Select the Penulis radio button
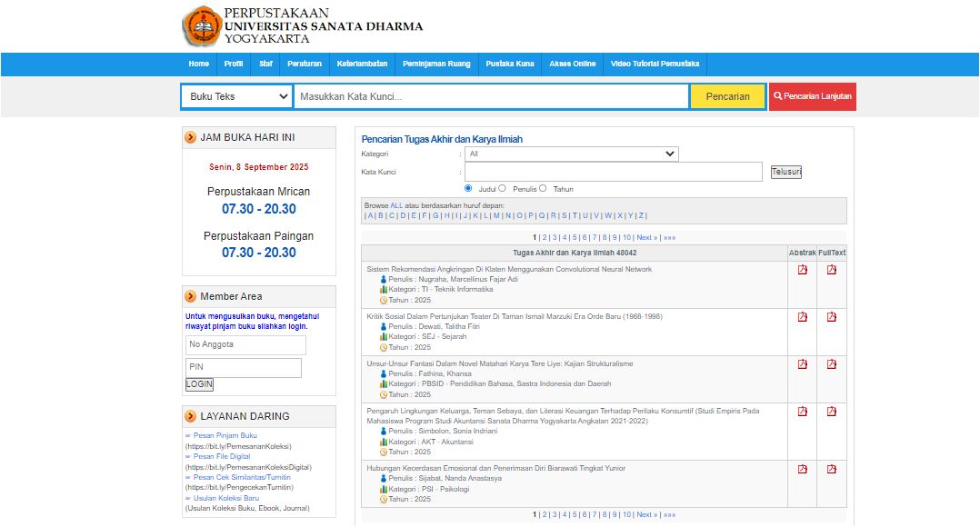 pos(502,189)
